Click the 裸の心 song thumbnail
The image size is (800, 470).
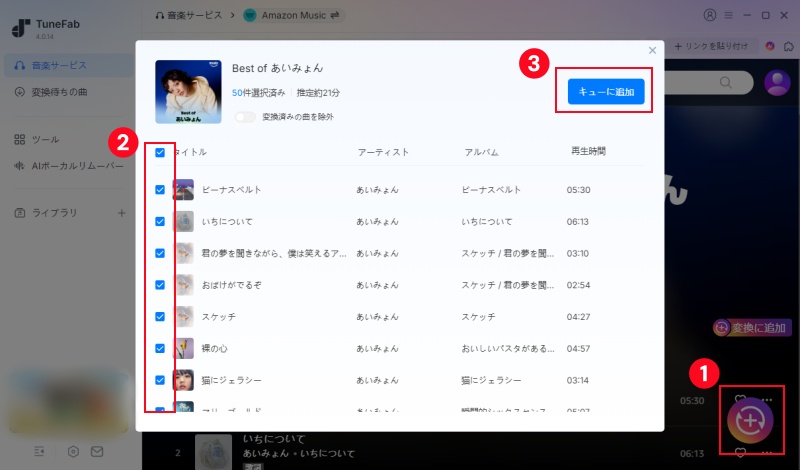tap(183, 349)
